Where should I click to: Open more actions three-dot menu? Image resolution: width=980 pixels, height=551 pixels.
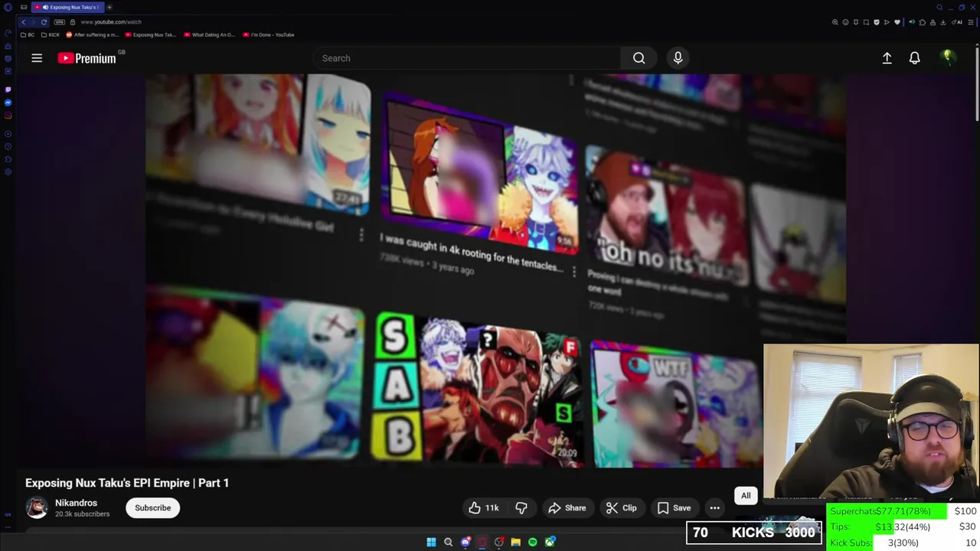pyautogui.click(x=714, y=507)
